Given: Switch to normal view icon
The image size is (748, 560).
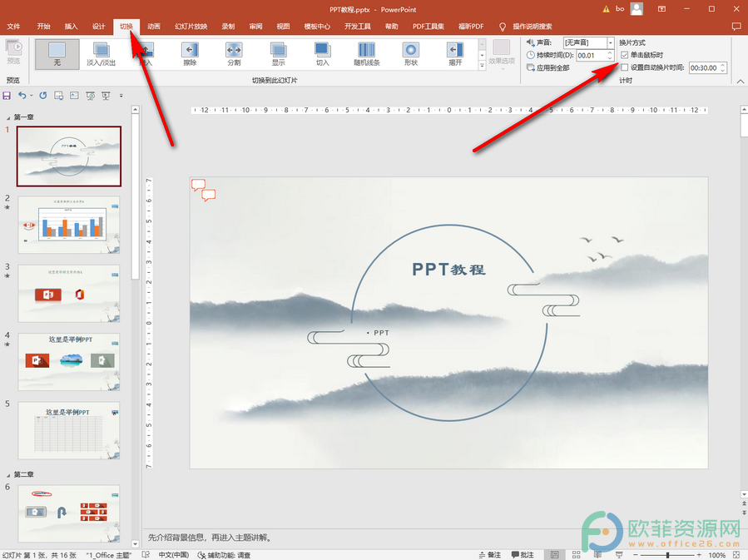Looking at the screenshot, I should click(554, 555).
